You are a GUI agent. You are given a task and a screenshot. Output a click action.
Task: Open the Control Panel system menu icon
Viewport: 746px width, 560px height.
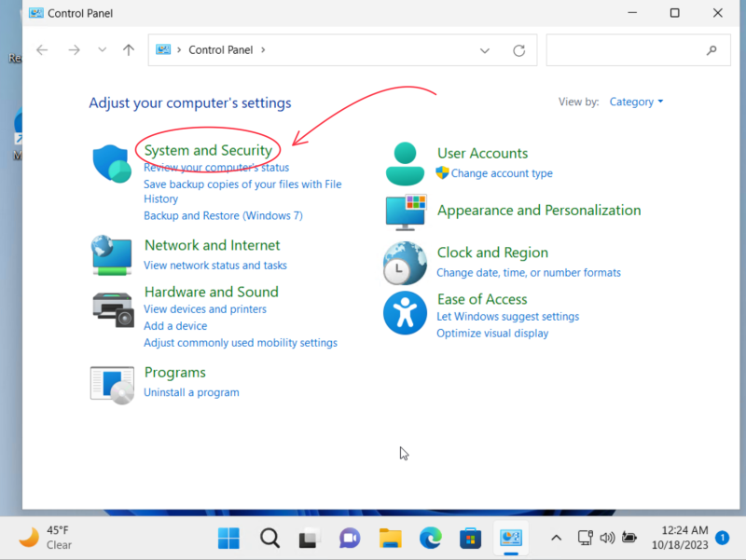click(38, 13)
